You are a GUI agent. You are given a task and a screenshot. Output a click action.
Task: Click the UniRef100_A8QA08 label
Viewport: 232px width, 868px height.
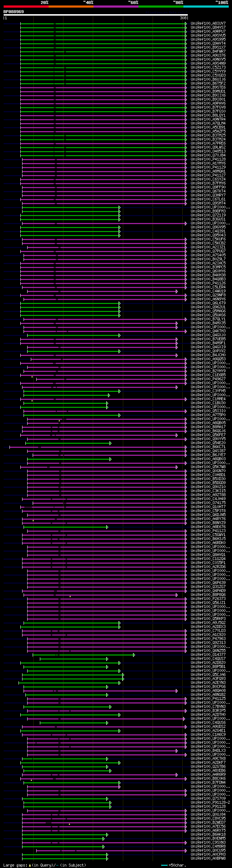(208, 690)
